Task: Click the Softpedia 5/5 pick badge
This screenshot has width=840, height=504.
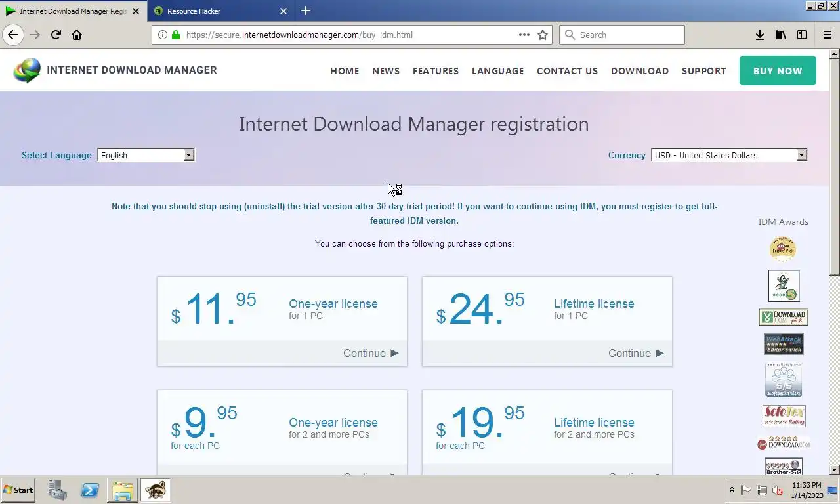Action: click(784, 379)
